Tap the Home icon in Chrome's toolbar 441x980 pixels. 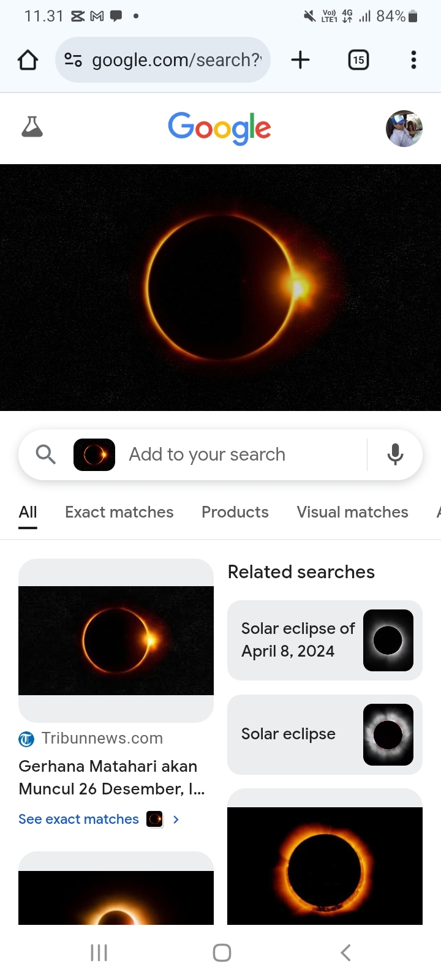tap(27, 59)
